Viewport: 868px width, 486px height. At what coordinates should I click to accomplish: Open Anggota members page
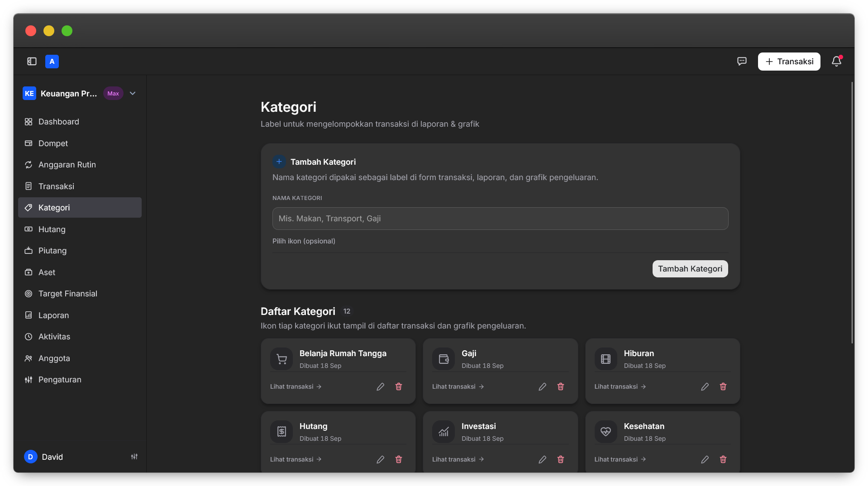click(80, 358)
